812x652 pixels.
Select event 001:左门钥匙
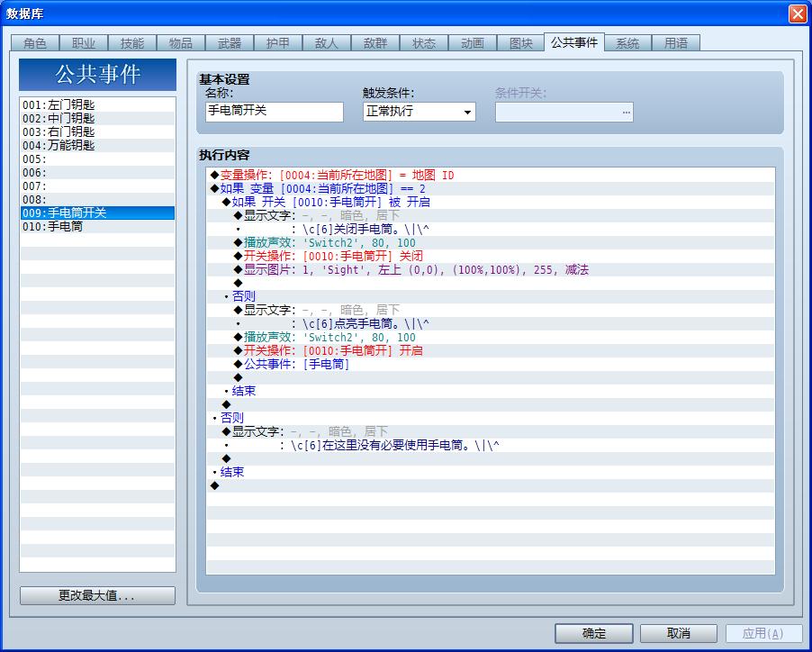tap(97, 104)
